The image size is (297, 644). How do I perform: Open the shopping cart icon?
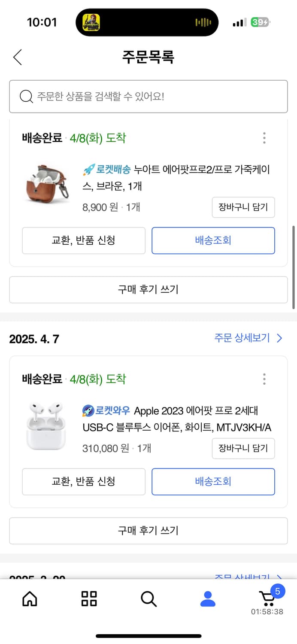click(x=267, y=598)
